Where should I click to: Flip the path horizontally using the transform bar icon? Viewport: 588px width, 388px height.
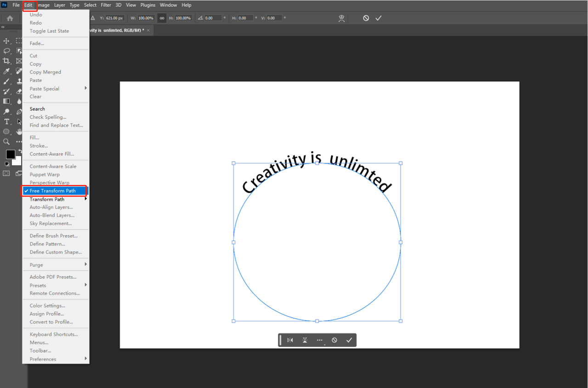point(290,340)
